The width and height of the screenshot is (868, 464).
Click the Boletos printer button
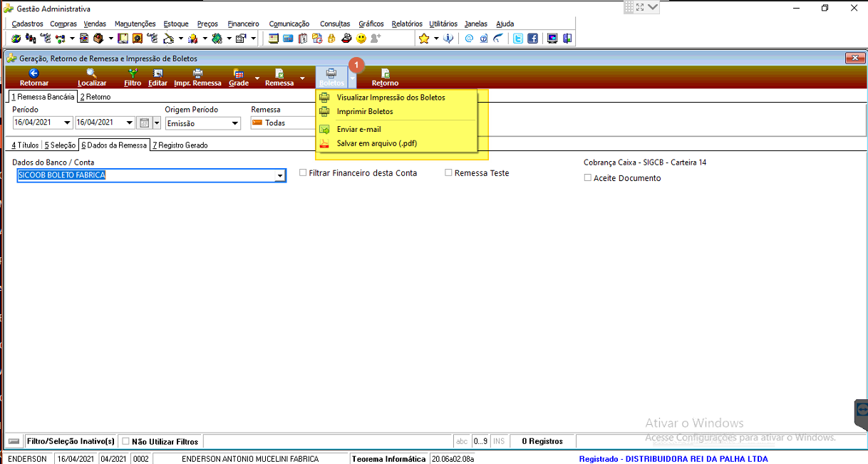pyautogui.click(x=331, y=77)
